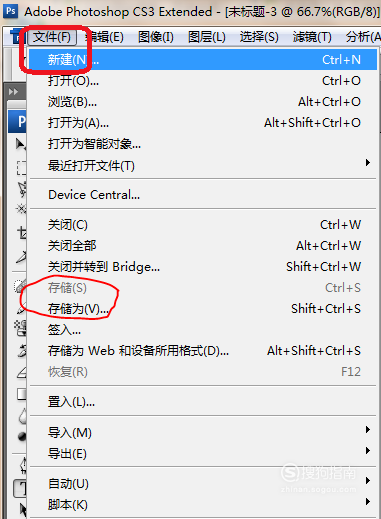Open the 脚本(K) submenu
This screenshot has width=381, height=519.
(204, 504)
